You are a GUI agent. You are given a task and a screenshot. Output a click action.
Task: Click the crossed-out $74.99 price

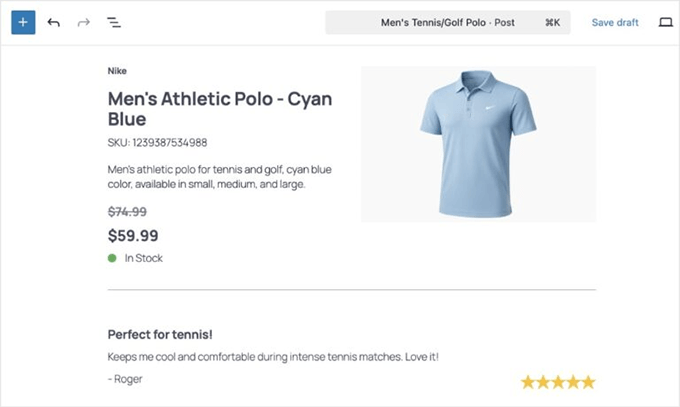(127, 211)
